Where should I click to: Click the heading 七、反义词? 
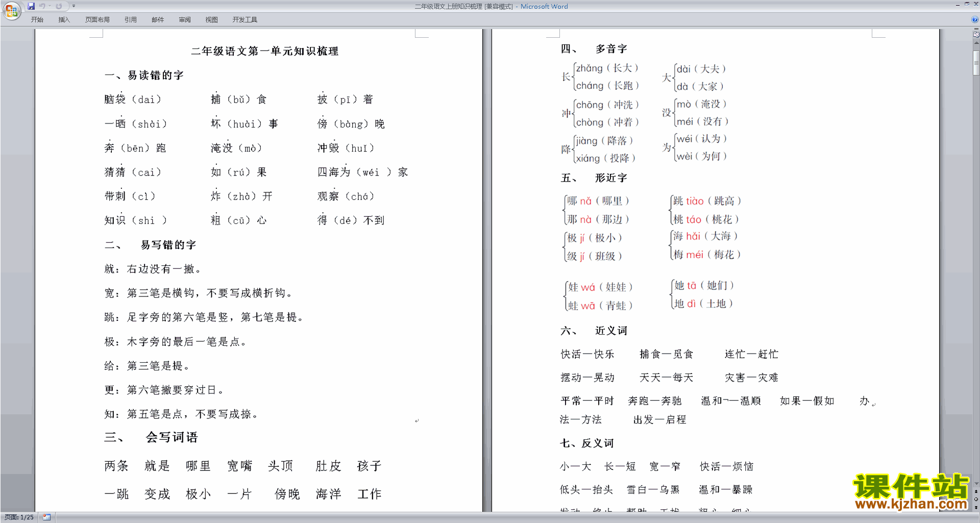tap(586, 443)
